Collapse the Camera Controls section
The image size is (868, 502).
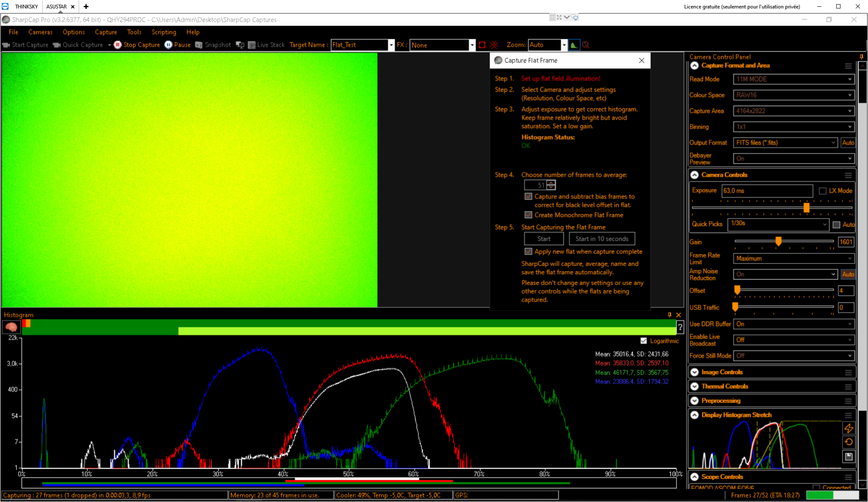tap(694, 175)
